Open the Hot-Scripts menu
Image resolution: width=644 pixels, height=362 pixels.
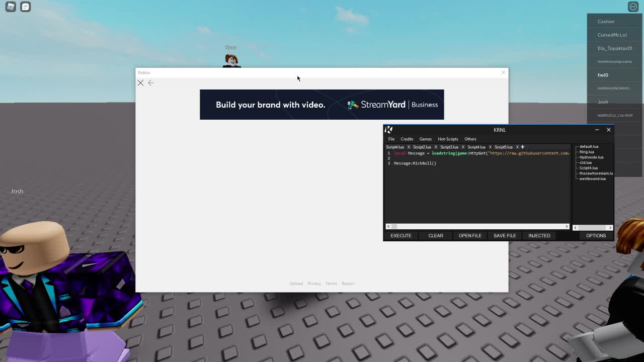(448, 139)
